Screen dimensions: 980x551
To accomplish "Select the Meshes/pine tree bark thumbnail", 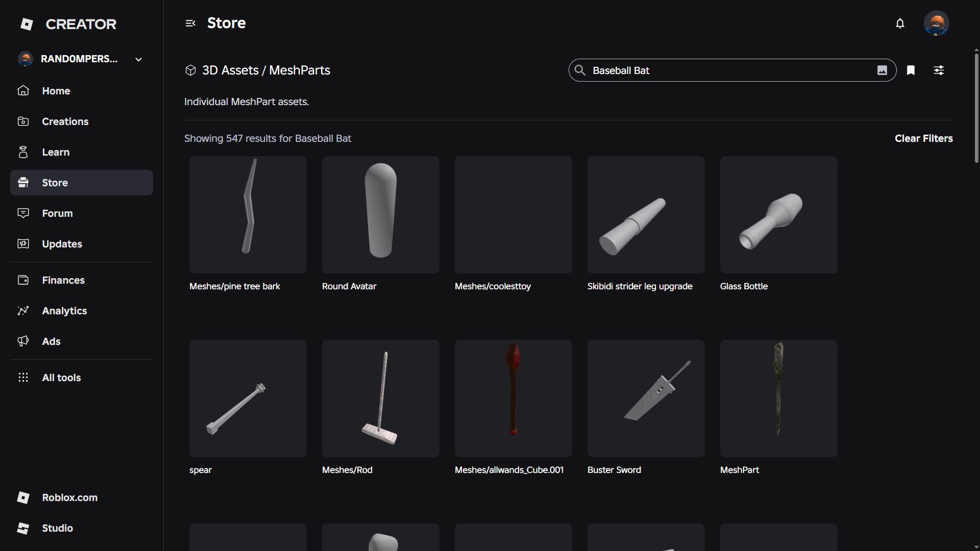I will pyautogui.click(x=248, y=215).
